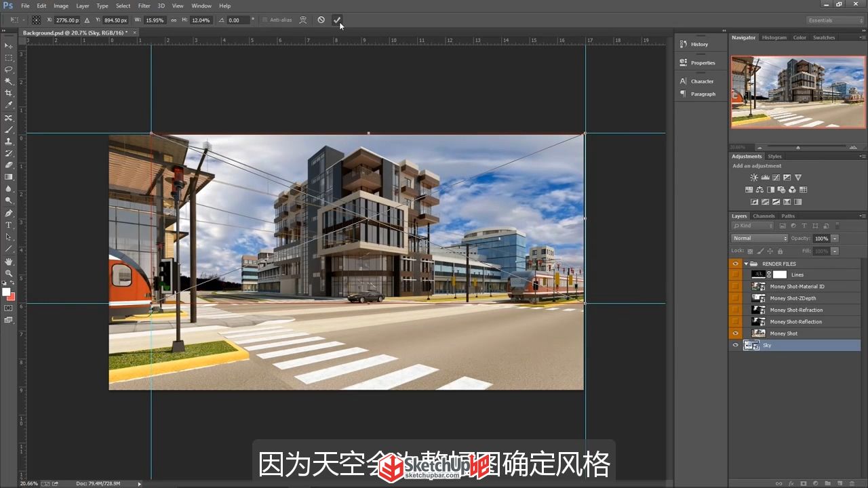Add a Levels adjustment
The width and height of the screenshot is (868, 488).
(766, 178)
